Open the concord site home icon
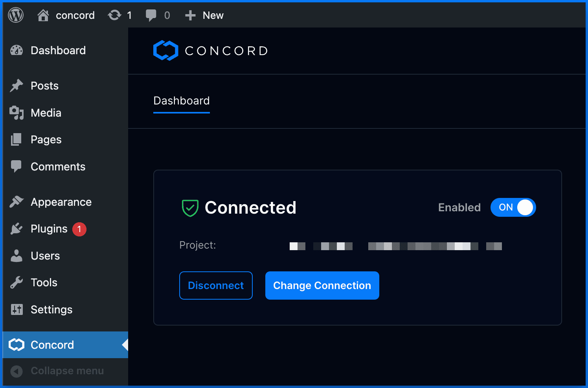Screen dimensions: 588x388 [43, 15]
